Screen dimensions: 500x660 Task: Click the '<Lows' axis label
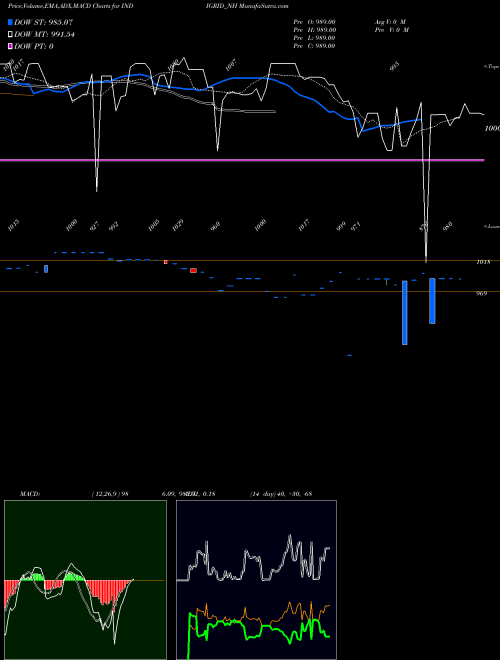[492, 226]
